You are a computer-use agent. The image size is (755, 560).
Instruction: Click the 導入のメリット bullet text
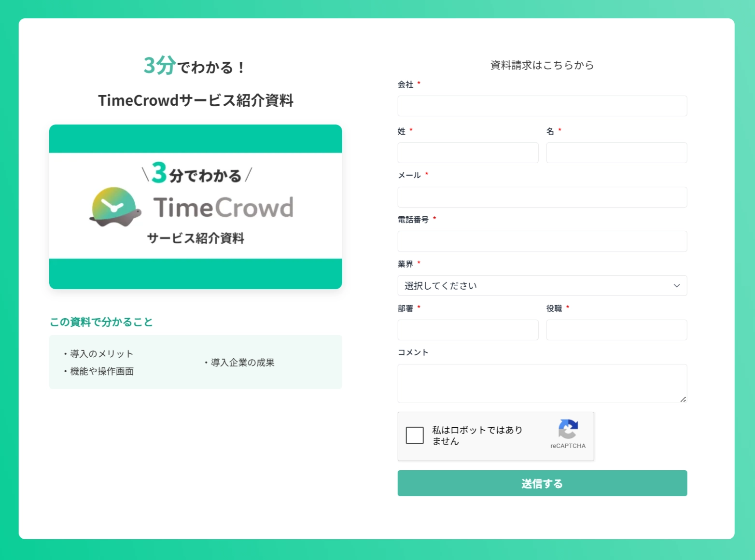click(x=101, y=354)
